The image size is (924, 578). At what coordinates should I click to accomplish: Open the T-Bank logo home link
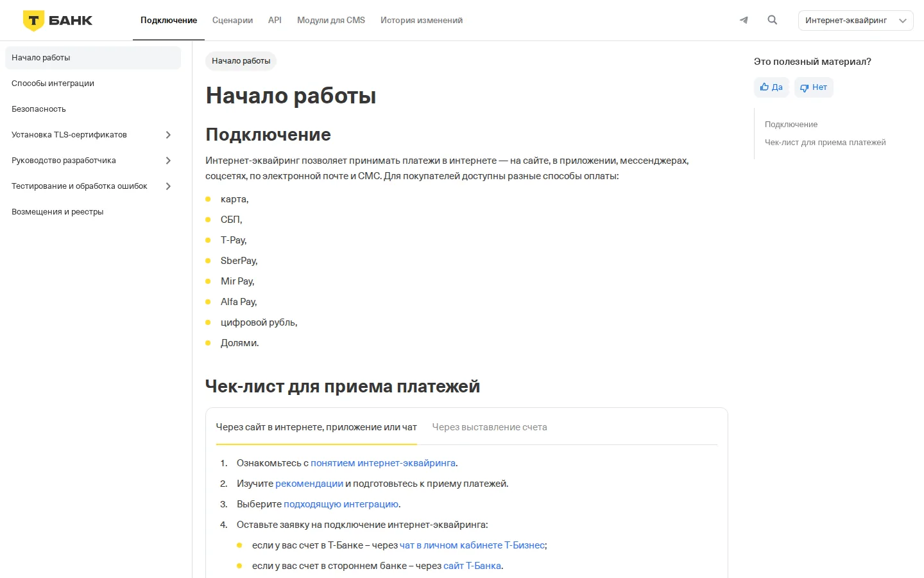58,21
